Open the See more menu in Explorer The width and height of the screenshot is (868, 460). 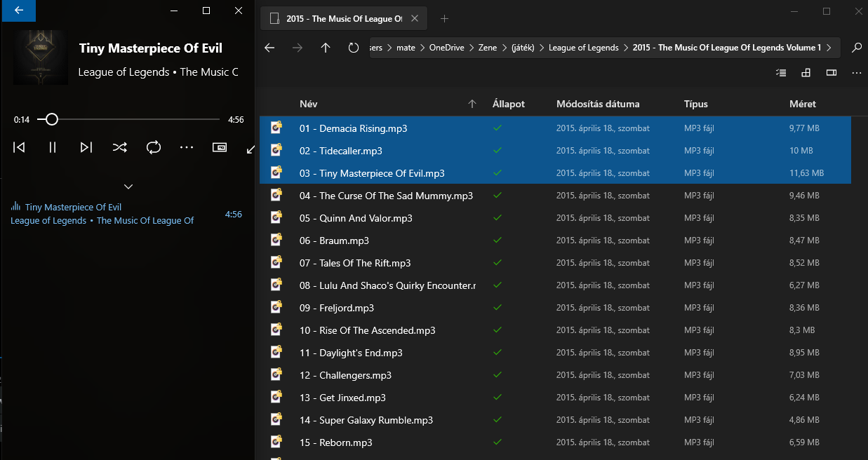[856, 72]
